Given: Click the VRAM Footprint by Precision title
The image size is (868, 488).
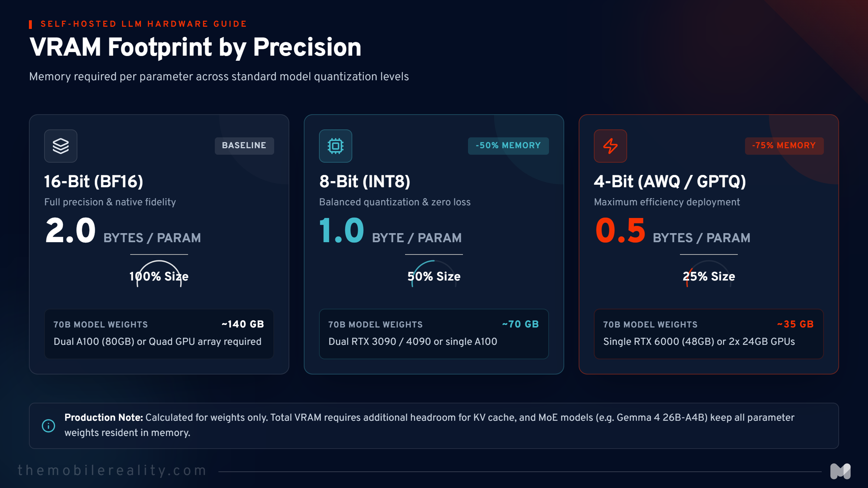Looking at the screenshot, I should [195, 47].
